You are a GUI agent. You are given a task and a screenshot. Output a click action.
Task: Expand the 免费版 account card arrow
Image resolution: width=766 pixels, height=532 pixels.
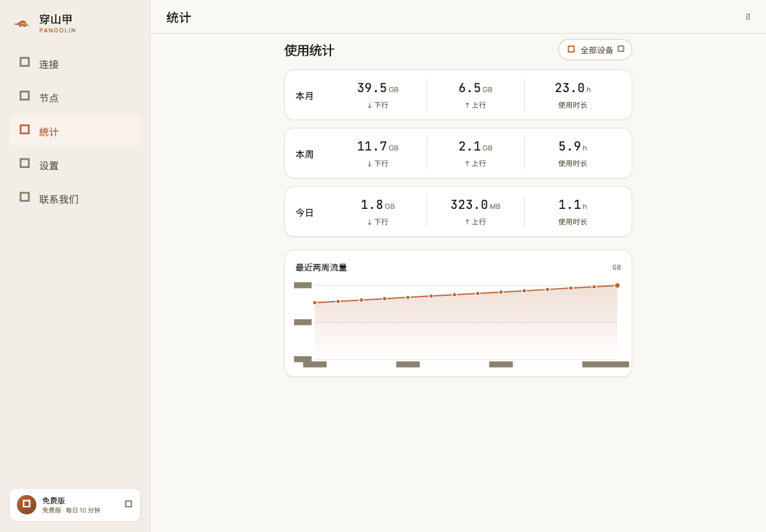(129, 503)
